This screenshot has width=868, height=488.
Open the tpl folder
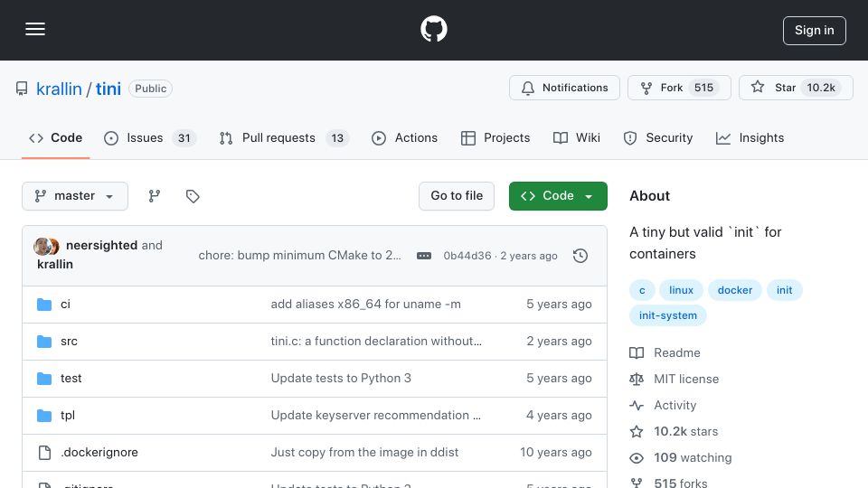point(68,416)
